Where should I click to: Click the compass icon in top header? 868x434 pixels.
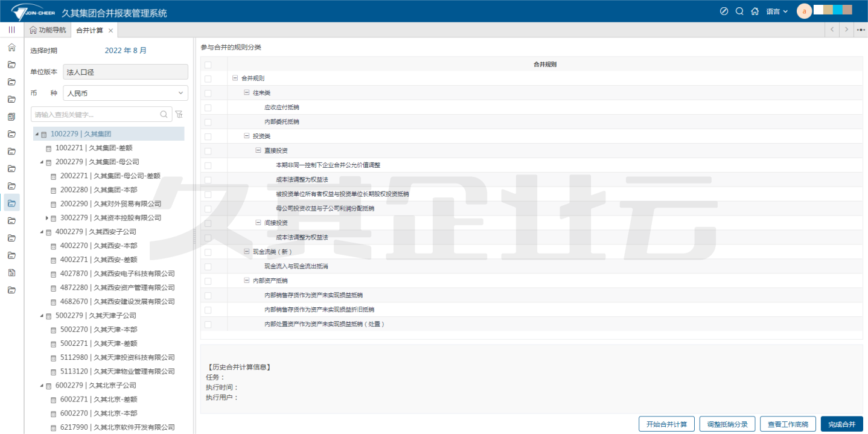(x=724, y=11)
